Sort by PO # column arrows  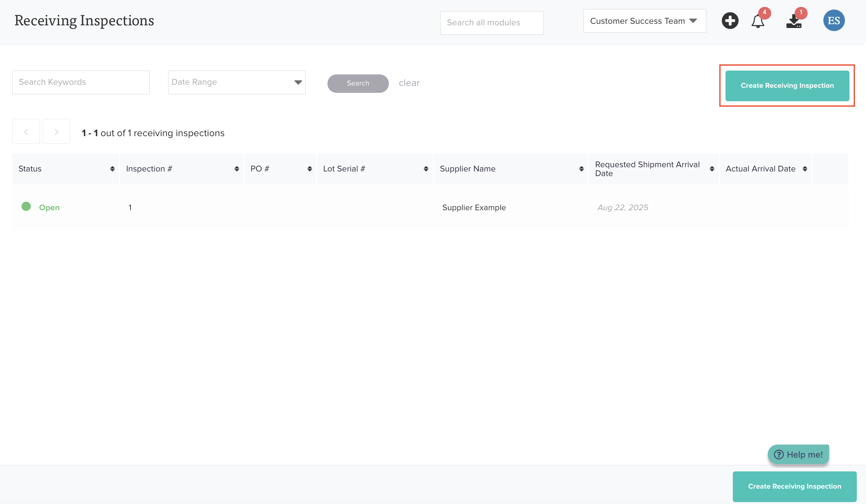click(x=309, y=169)
